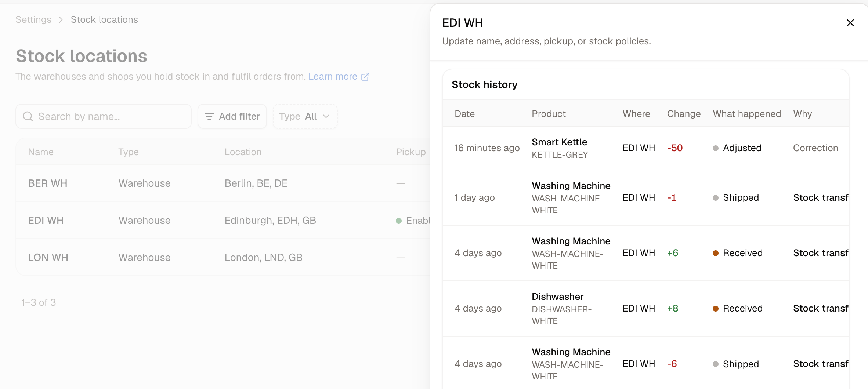Click the Location column header
The width and height of the screenshot is (868, 389).
coord(243,152)
